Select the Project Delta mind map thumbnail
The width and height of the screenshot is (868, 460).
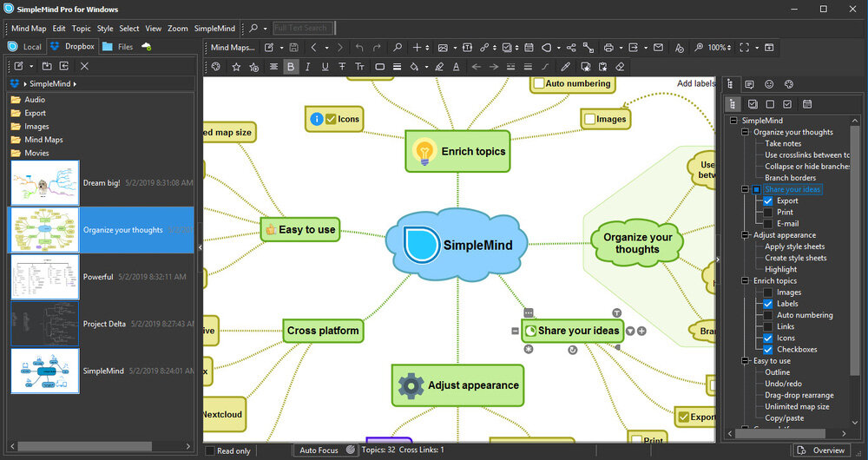click(45, 324)
